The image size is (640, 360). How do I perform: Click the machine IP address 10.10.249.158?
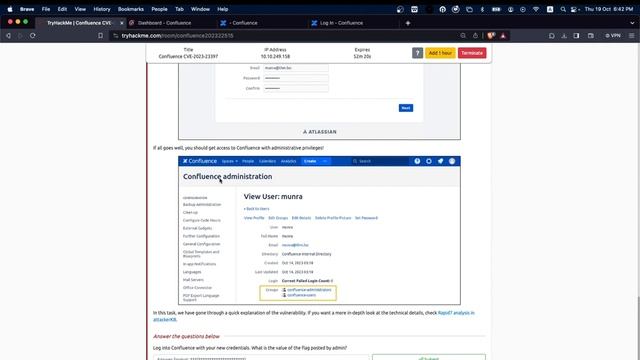(x=275, y=56)
